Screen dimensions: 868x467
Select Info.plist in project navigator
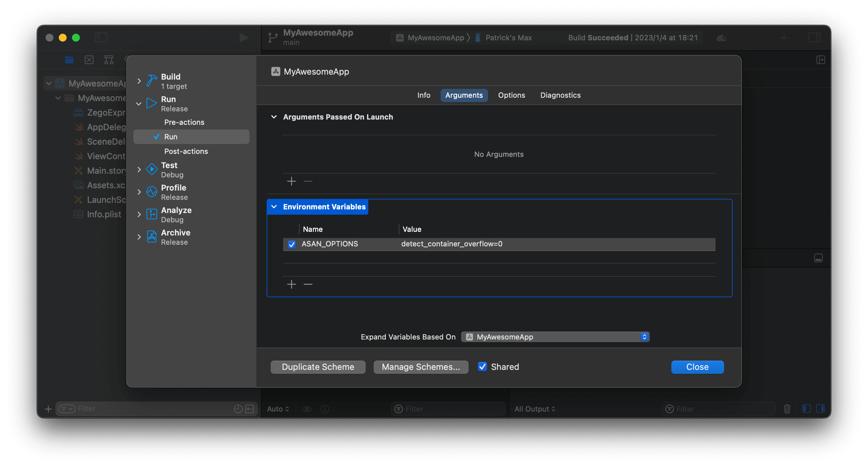point(104,214)
